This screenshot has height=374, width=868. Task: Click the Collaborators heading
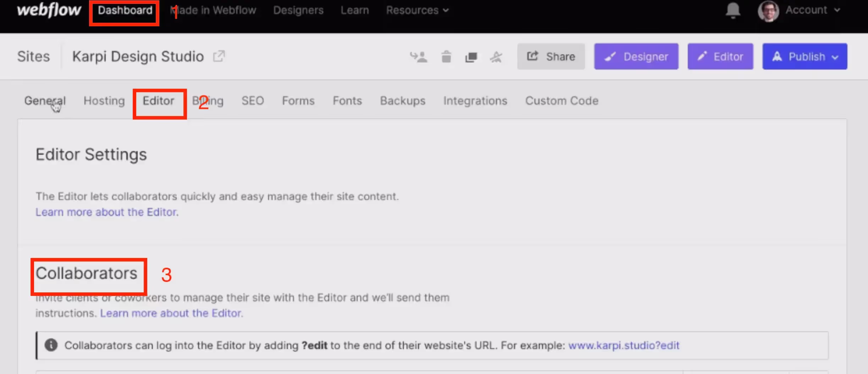coord(87,273)
